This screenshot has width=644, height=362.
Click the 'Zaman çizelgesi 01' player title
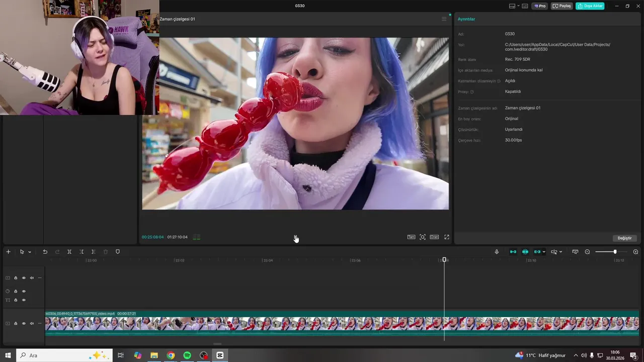177,19
